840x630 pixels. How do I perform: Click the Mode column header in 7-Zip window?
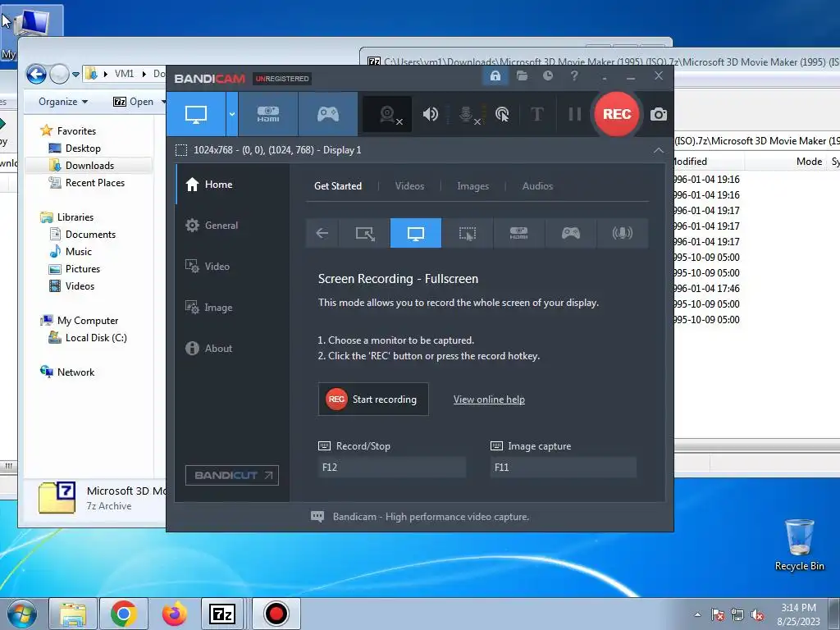[x=808, y=162]
